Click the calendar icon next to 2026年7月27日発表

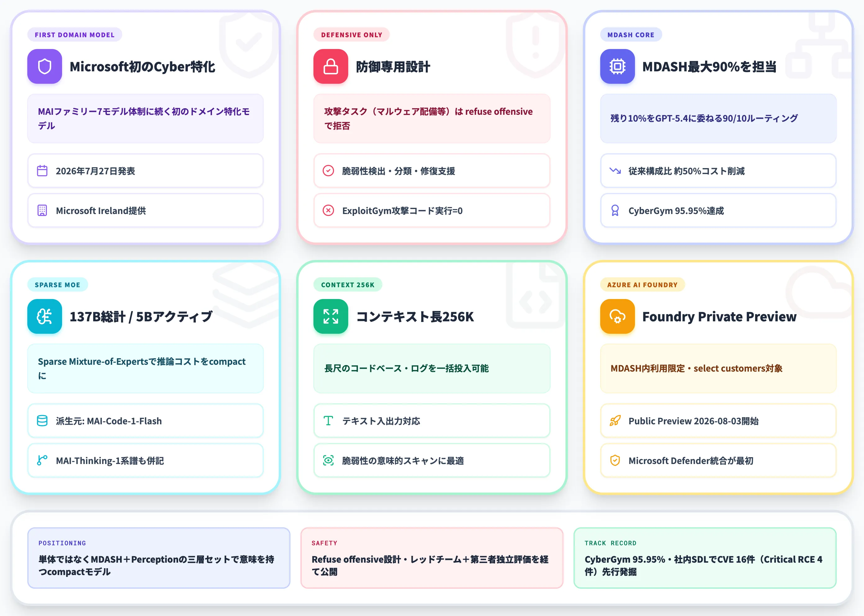point(42,171)
